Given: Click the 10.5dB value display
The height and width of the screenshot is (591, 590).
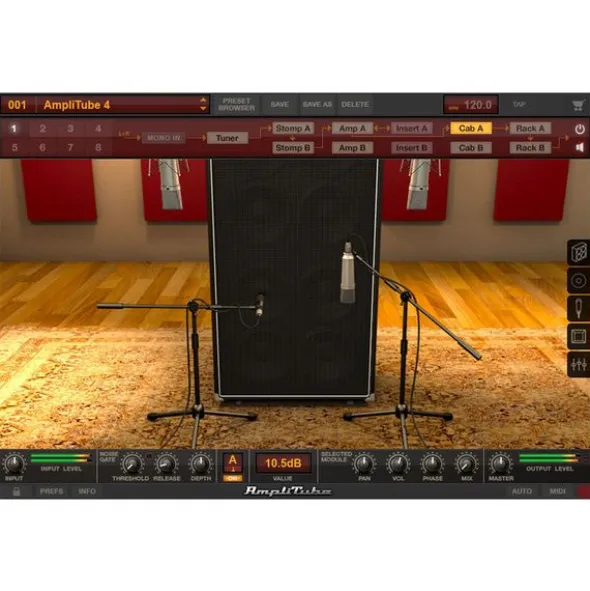Looking at the screenshot, I should [x=283, y=463].
